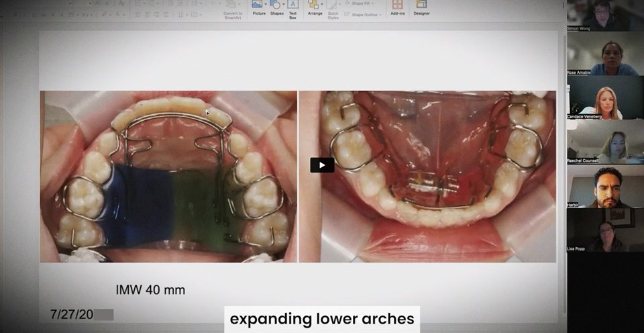Open the Shape Fill dropdown
This screenshot has height=333, width=644.
point(360,3)
